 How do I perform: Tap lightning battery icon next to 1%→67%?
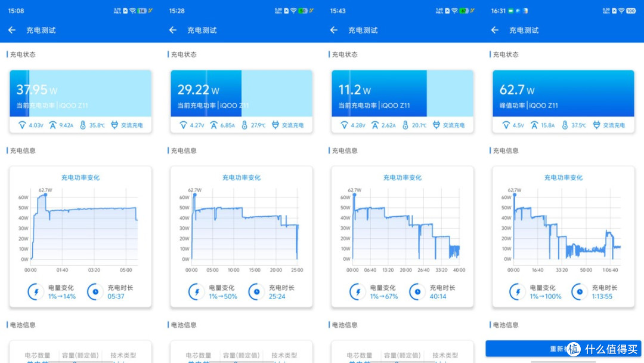(358, 292)
